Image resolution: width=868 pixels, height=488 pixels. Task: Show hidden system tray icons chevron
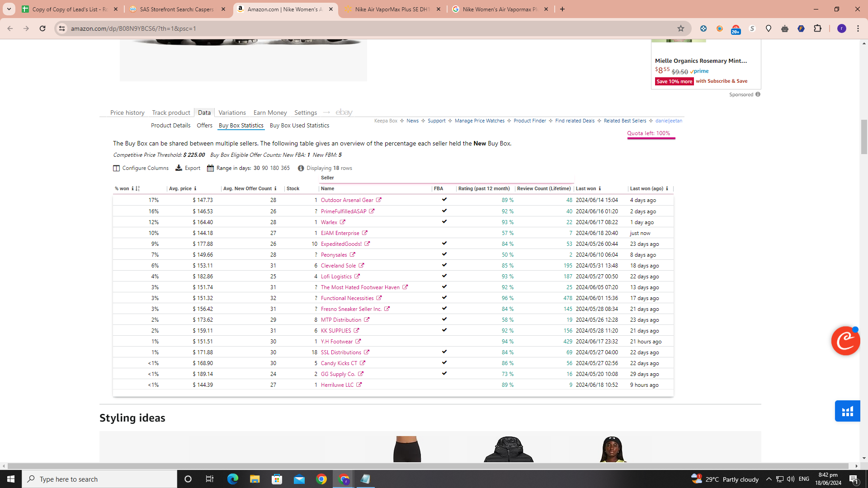coord(769,479)
